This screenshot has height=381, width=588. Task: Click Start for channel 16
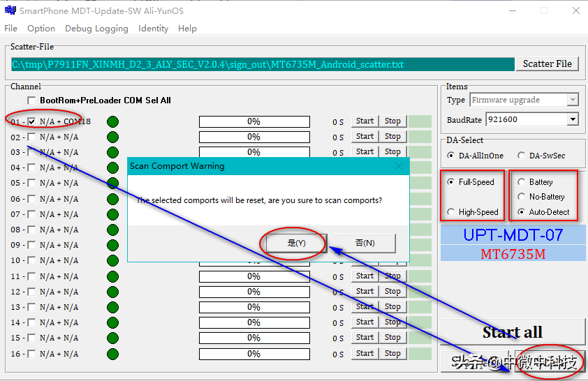365,353
